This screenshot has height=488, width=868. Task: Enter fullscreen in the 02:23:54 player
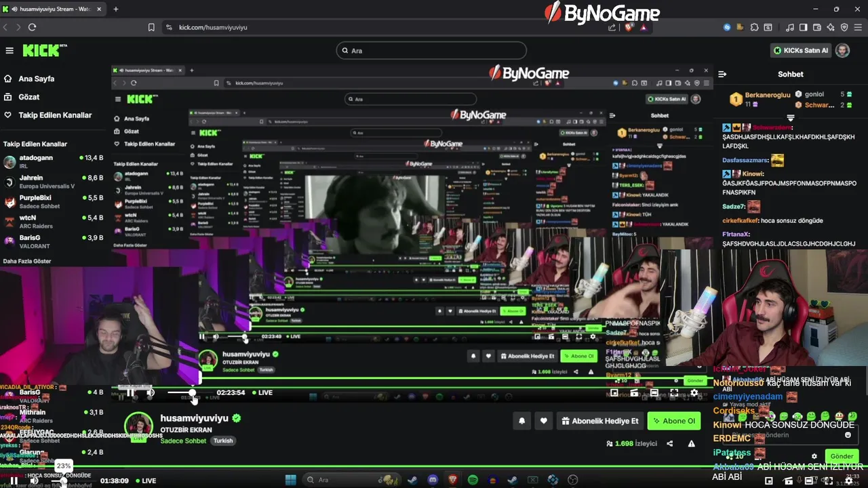pos(674,392)
